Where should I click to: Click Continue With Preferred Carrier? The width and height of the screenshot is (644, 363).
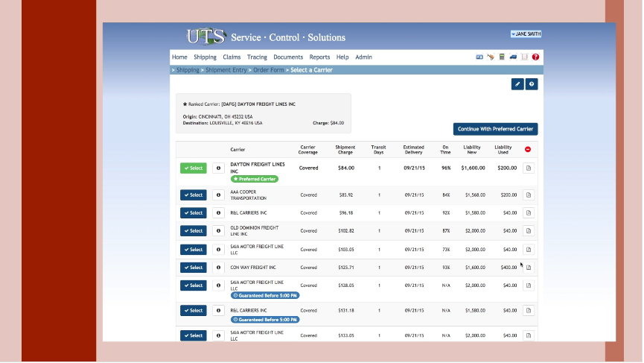tap(495, 129)
